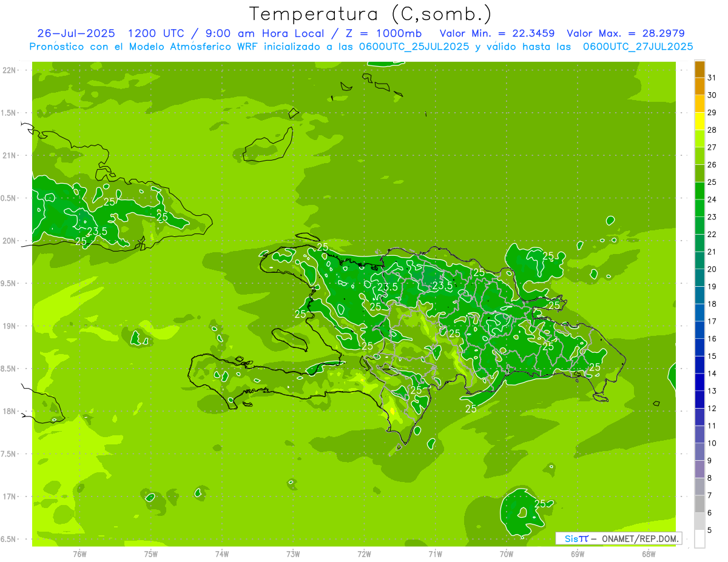This screenshot has width=728, height=562.
Task: Click the legend value '24'
Action: click(x=712, y=199)
